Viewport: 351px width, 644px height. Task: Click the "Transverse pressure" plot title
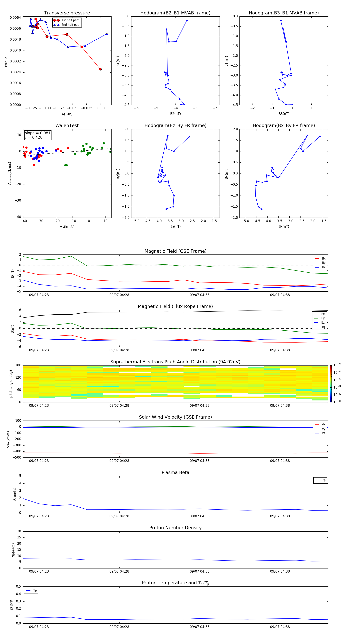(67, 13)
